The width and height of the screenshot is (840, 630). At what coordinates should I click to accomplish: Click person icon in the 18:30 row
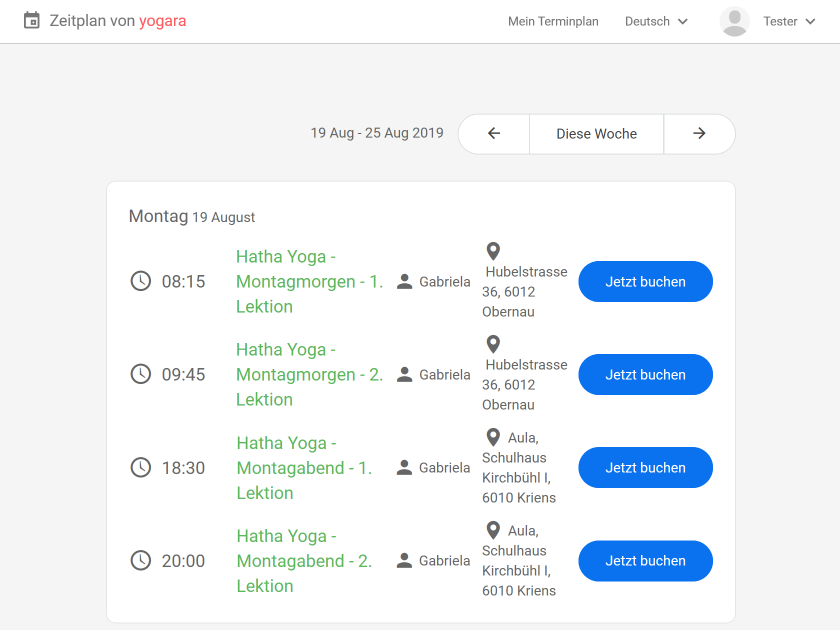coord(404,467)
